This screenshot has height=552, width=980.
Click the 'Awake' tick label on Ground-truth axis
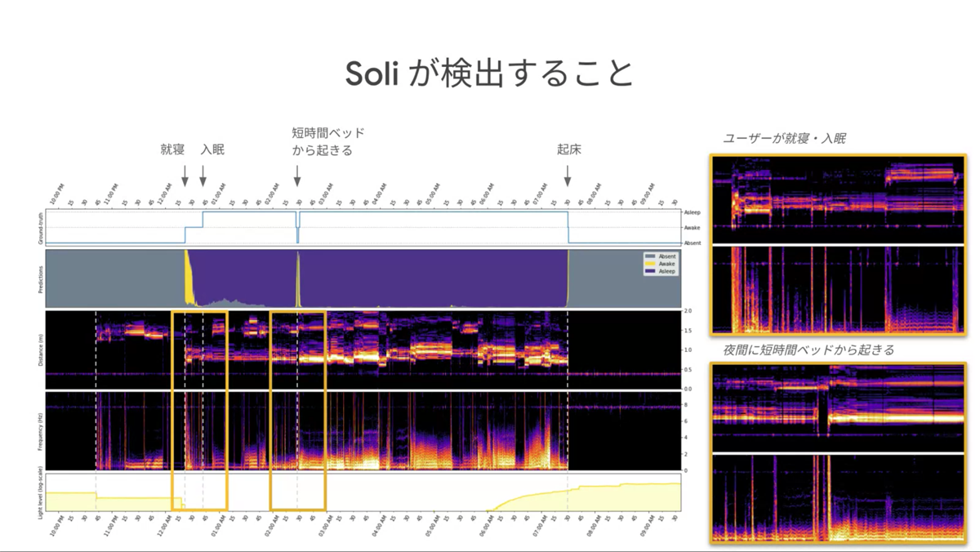(691, 227)
